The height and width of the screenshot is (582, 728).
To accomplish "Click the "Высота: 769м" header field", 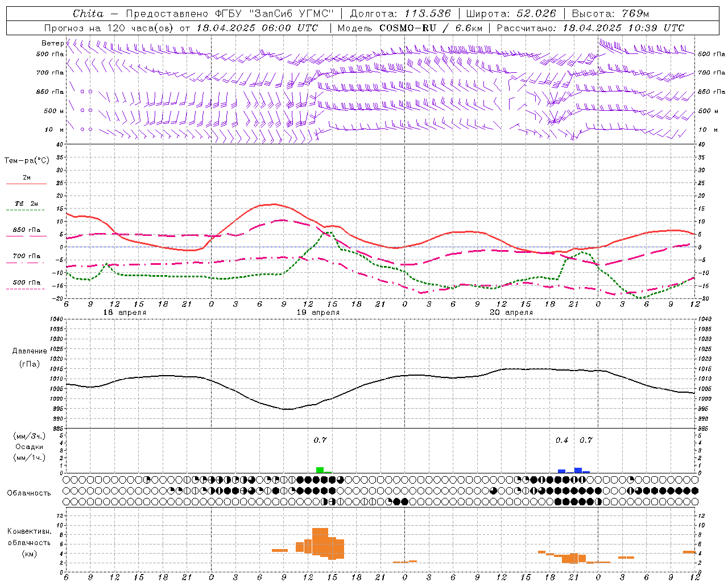I will (610, 14).
